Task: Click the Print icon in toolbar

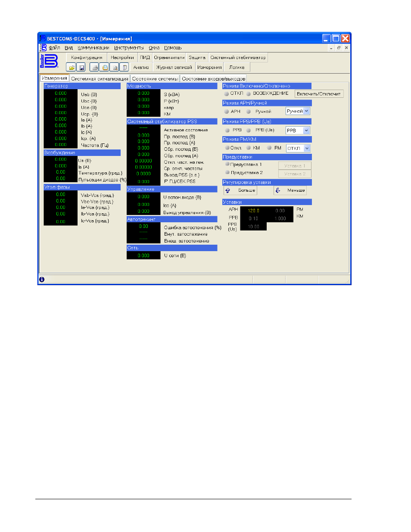Action: pyautogui.click(x=94, y=68)
